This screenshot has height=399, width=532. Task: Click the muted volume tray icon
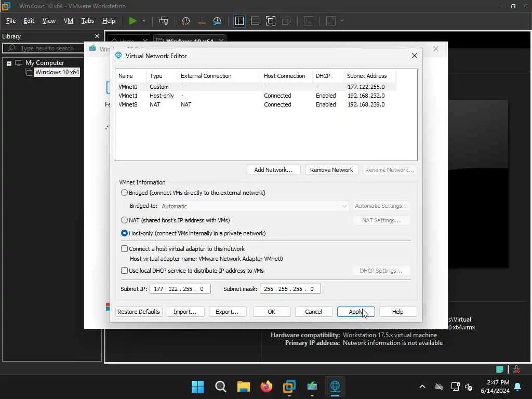(x=469, y=387)
